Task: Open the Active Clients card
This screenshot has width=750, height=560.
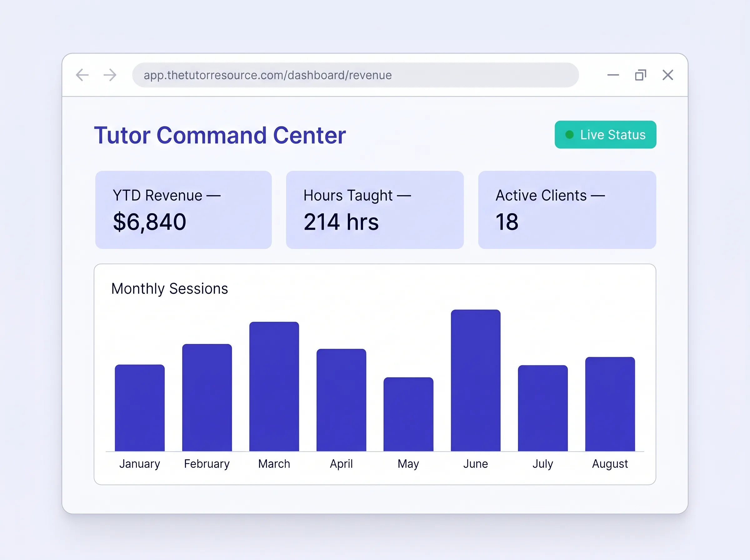Action: coord(567,210)
